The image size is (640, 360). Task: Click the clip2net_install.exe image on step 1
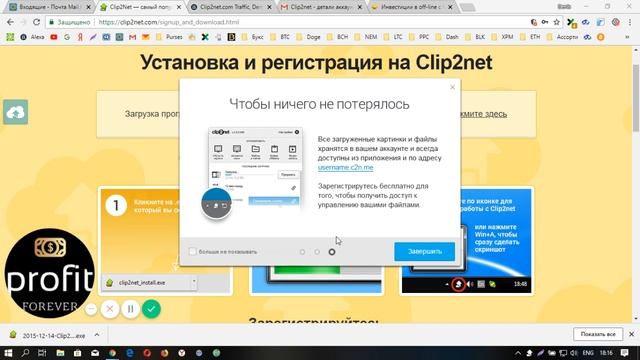149,282
